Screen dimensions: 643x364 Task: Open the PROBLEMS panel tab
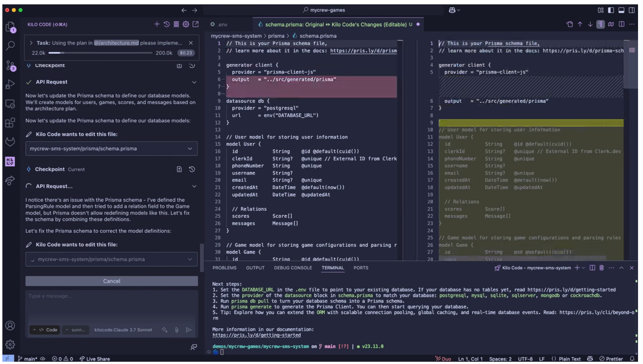(x=224, y=268)
